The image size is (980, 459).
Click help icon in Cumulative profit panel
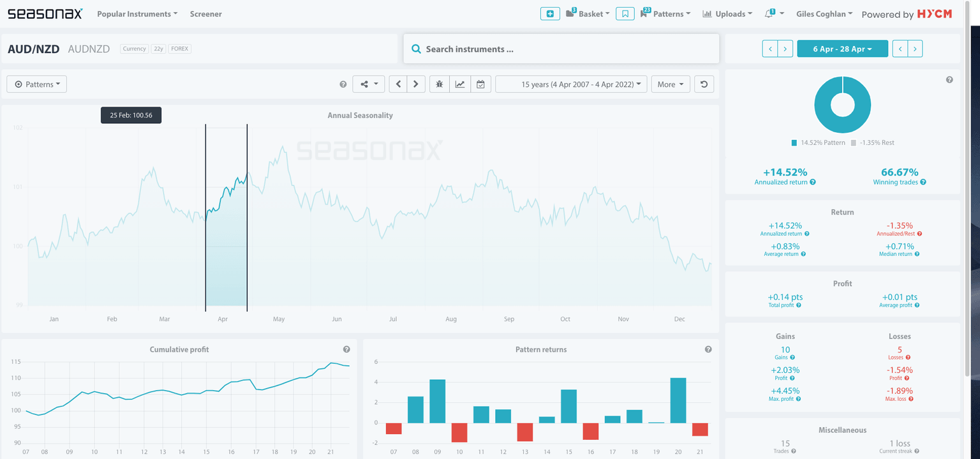(x=346, y=349)
